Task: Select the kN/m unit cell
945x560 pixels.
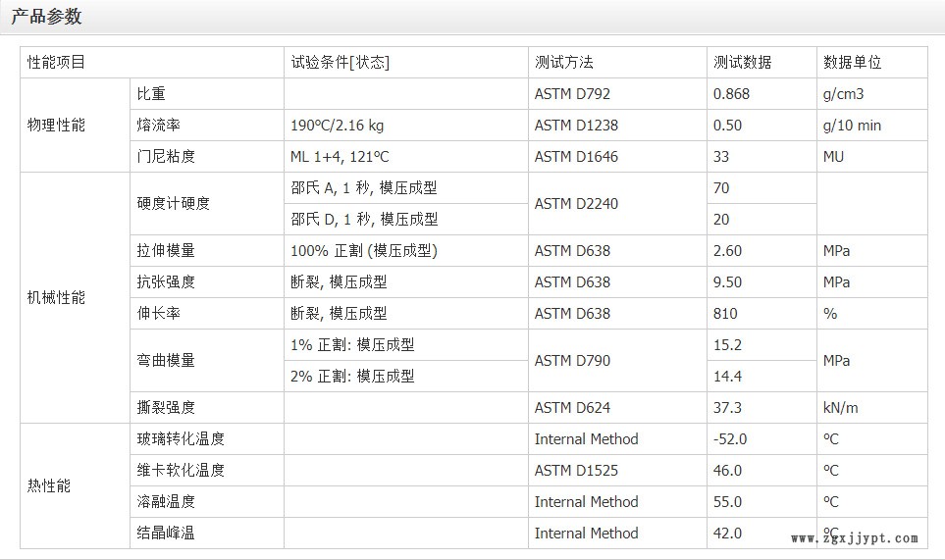Action: 840,408
